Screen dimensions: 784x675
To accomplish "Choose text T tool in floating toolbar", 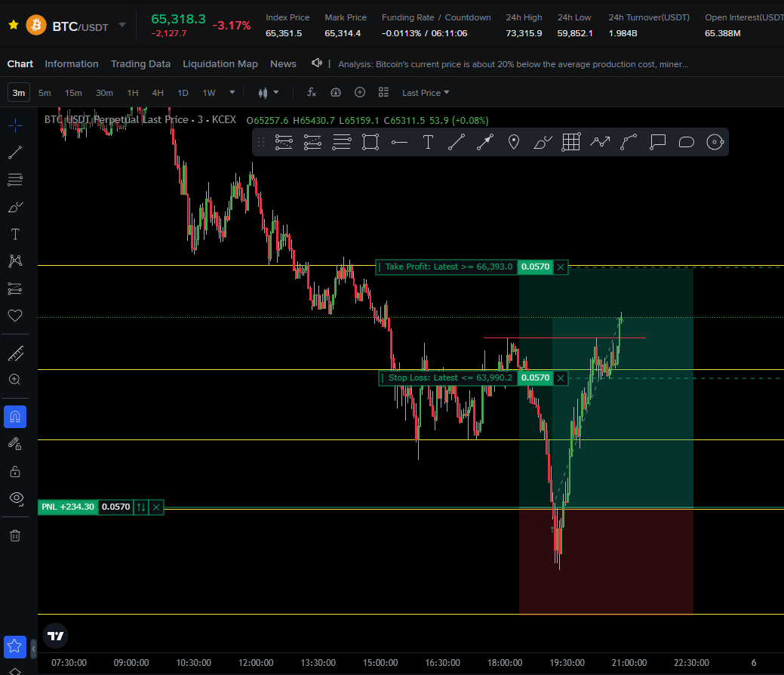I will [428, 142].
